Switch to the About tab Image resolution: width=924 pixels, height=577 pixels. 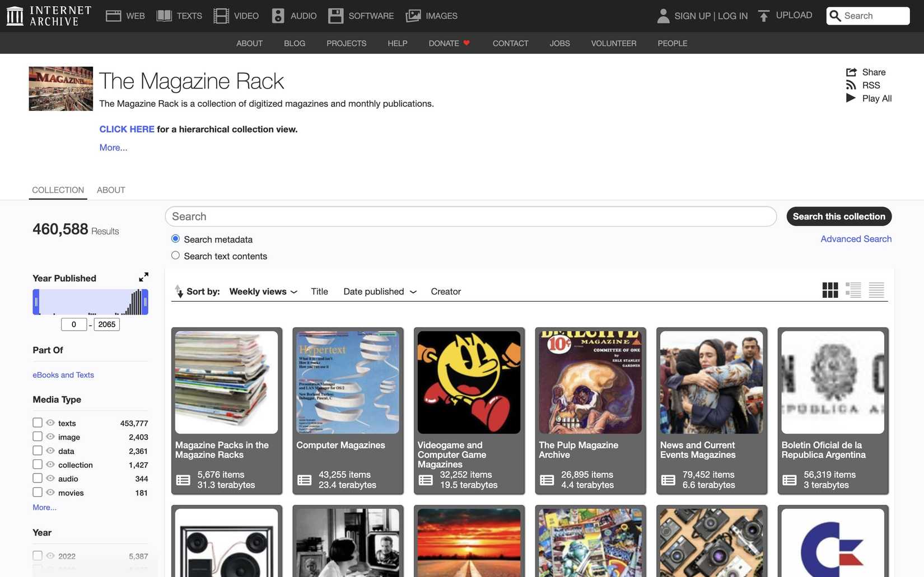coord(111,190)
